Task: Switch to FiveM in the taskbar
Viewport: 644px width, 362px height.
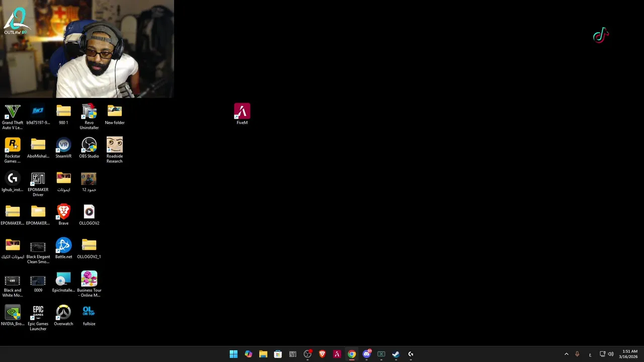Action: (337, 354)
